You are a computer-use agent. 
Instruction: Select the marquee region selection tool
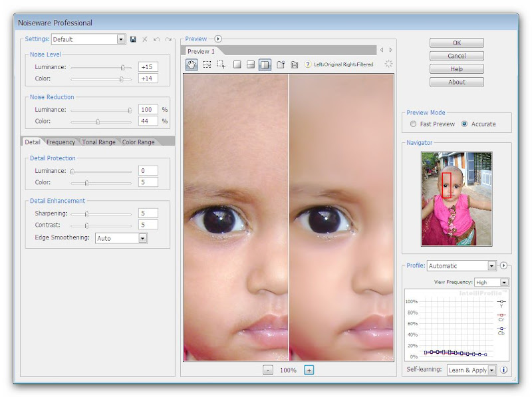click(x=207, y=65)
